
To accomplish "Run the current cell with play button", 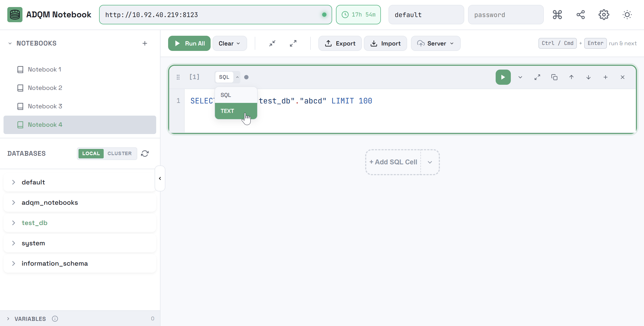I will [503, 77].
